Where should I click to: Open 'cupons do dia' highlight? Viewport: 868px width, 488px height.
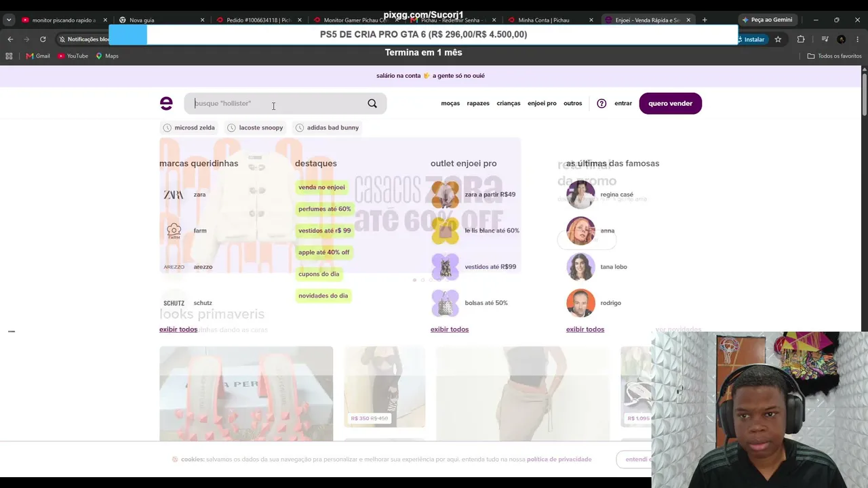pyautogui.click(x=319, y=274)
